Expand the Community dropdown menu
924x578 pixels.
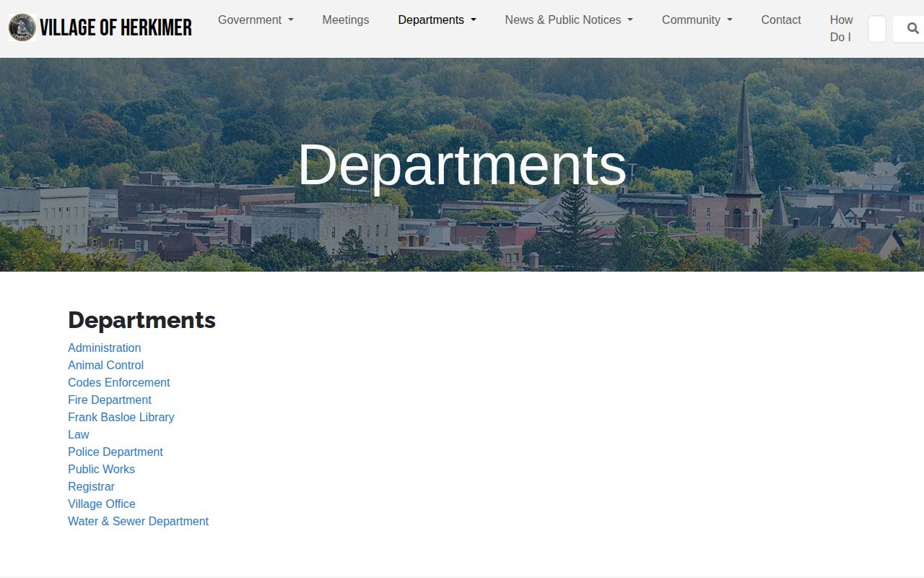pos(697,20)
